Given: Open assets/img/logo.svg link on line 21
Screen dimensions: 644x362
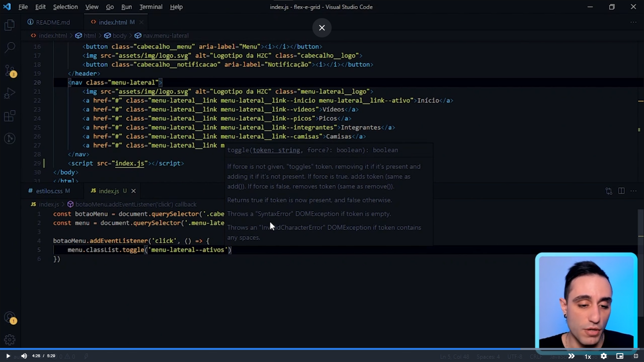Looking at the screenshot, I should 153,92.
